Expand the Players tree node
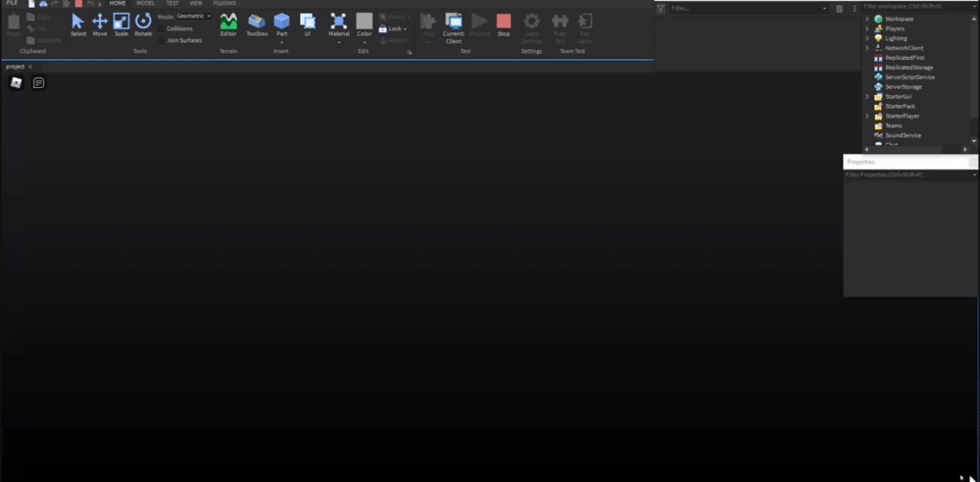The height and width of the screenshot is (482, 980). pyautogui.click(x=867, y=28)
